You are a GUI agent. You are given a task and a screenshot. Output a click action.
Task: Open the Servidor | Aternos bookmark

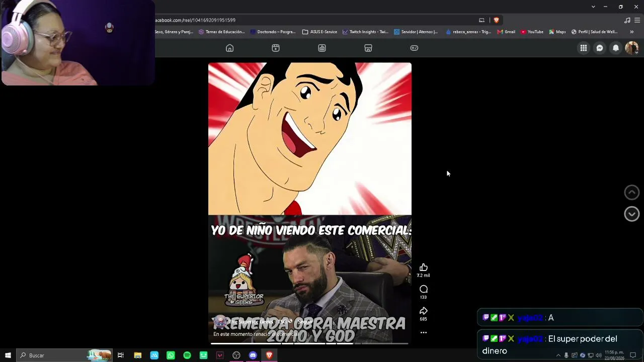pos(416,32)
